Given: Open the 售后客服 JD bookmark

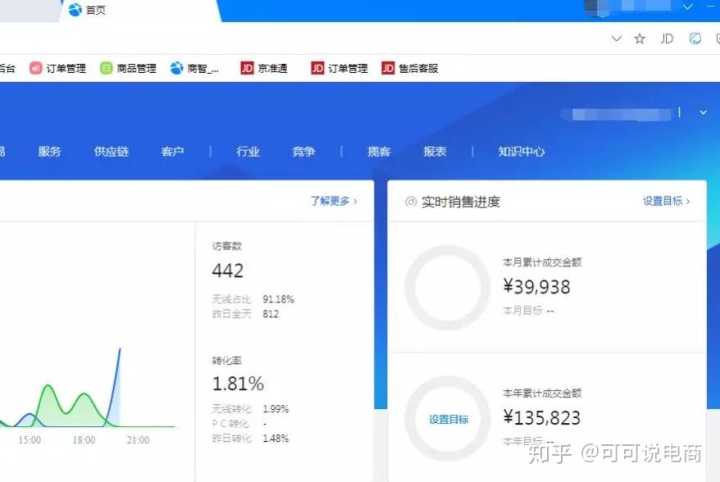Looking at the screenshot, I should 409,69.
